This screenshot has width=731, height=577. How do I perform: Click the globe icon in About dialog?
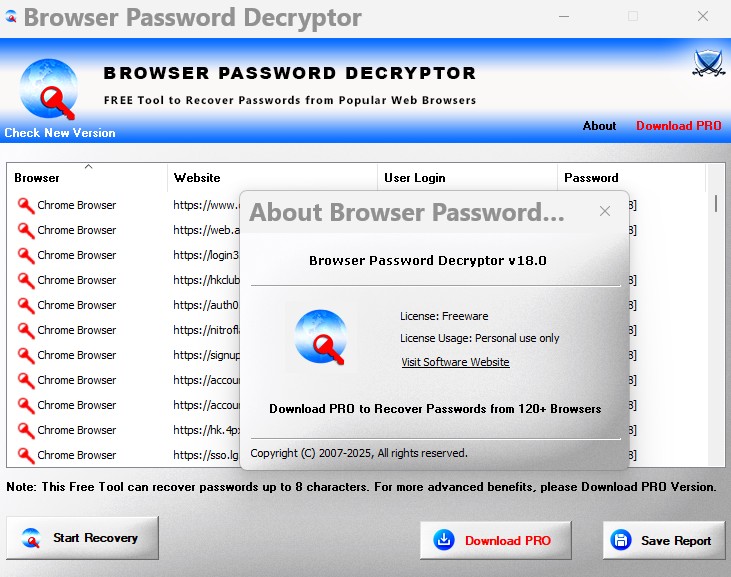(320, 337)
